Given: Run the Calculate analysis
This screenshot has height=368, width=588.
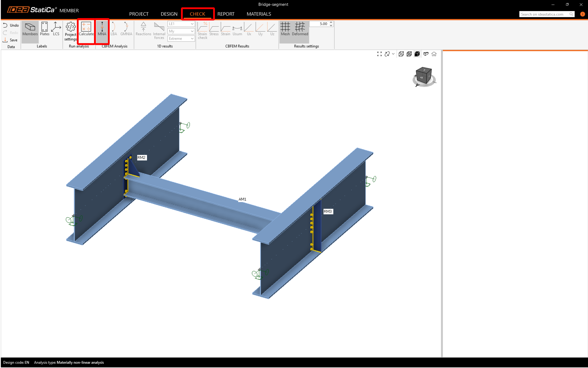Looking at the screenshot, I should click(x=86, y=29).
